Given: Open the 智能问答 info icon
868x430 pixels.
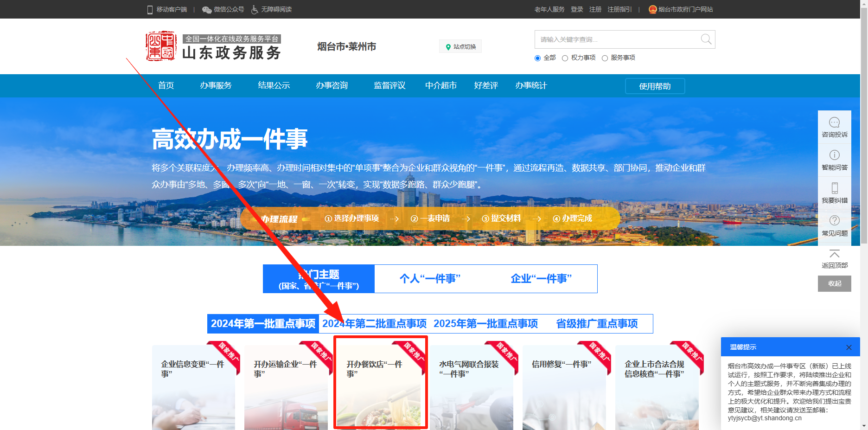Looking at the screenshot, I should 834,155.
